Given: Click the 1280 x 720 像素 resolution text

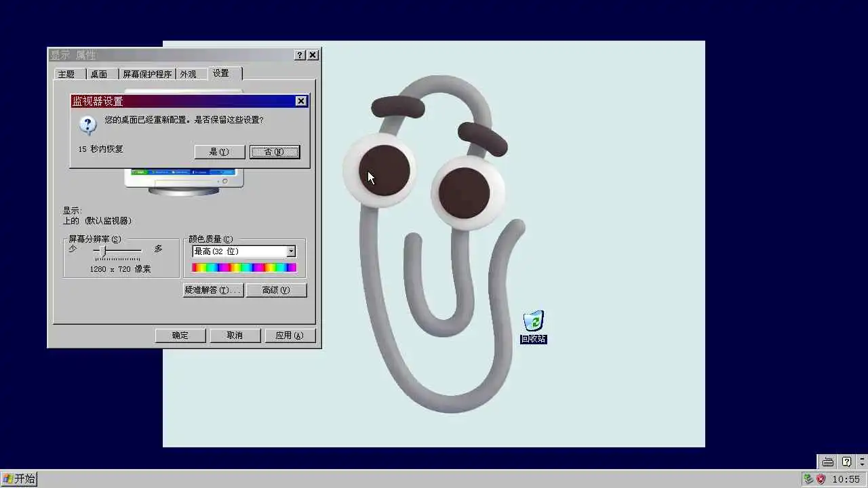Looking at the screenshot, I should point(120,269).
